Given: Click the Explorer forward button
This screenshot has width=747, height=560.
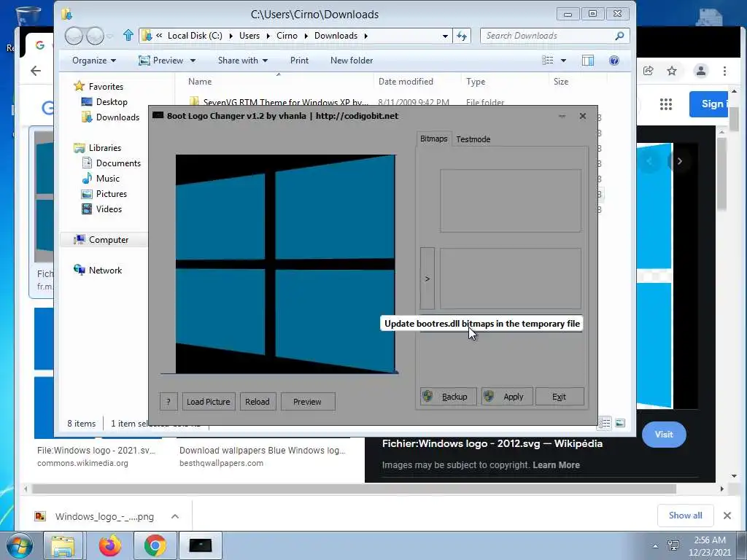Looking at the screenshot, I should pyautogui.click(x=96, y=36).
